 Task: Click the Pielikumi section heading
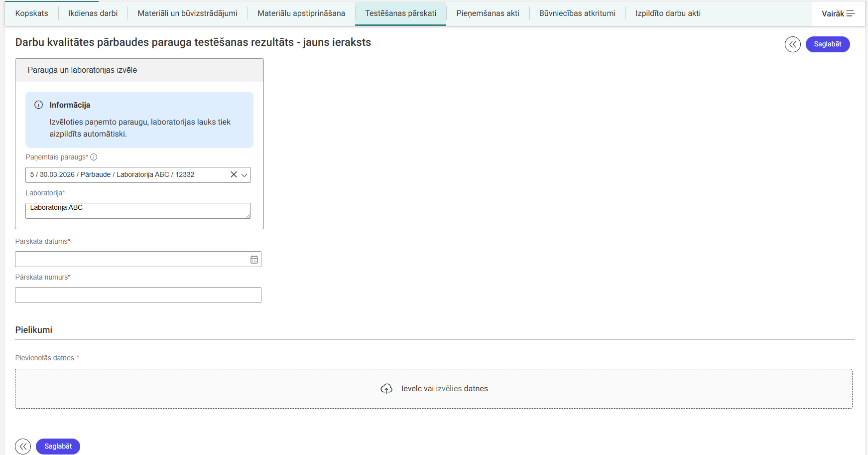point(34,330)
